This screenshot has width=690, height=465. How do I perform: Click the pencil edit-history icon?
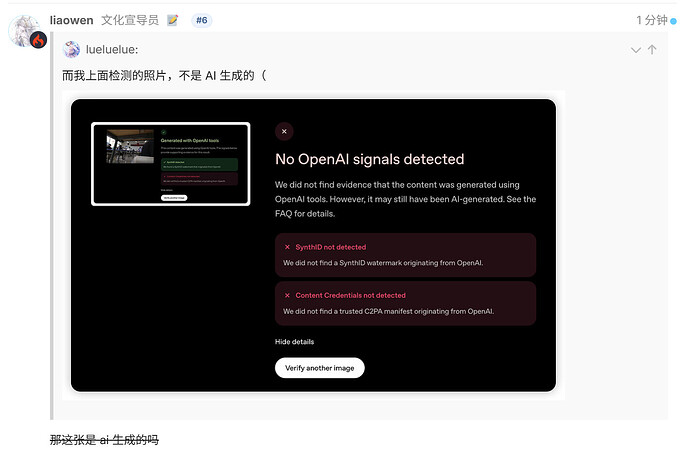(172, 20)
